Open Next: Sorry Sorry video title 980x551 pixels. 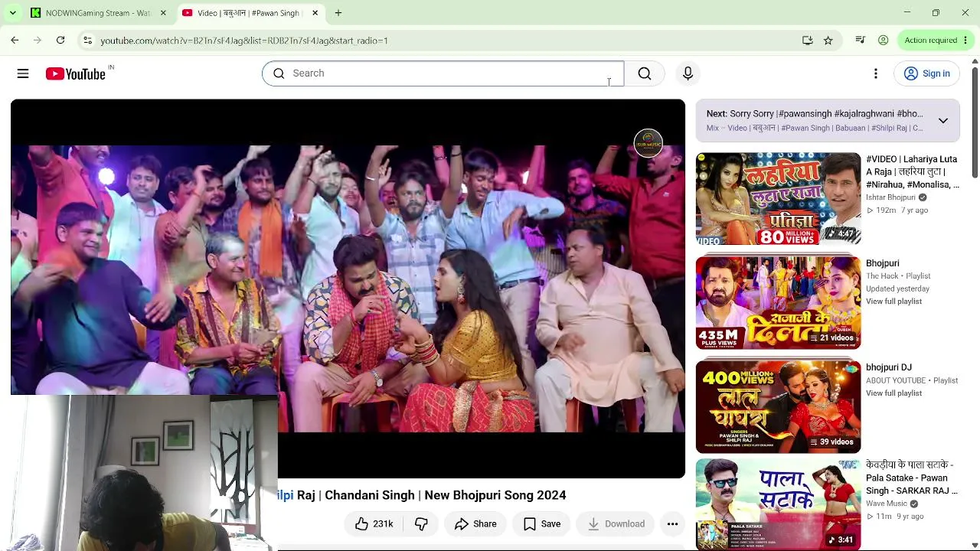pos(815,114)
